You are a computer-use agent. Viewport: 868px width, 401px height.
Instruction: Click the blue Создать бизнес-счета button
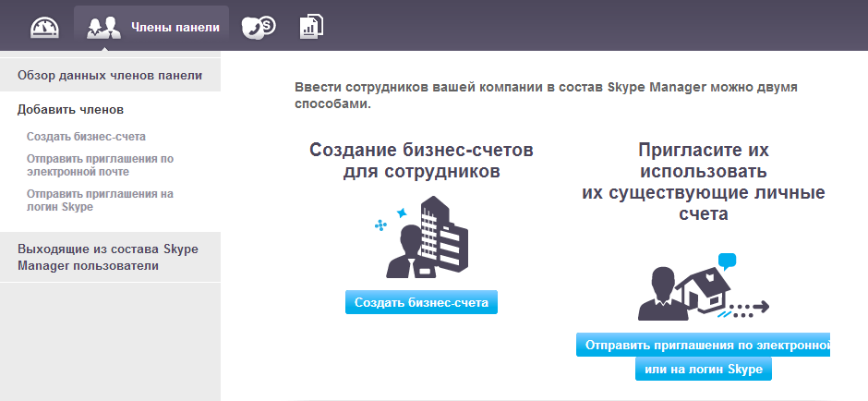(421, 302)
